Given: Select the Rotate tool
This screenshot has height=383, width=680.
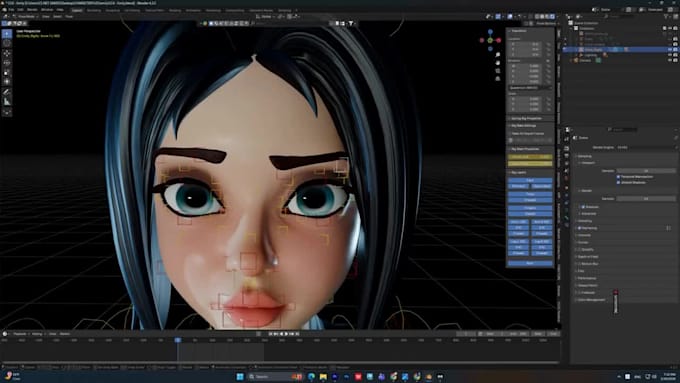Looking at the screenshot, I should coord(7,63).
